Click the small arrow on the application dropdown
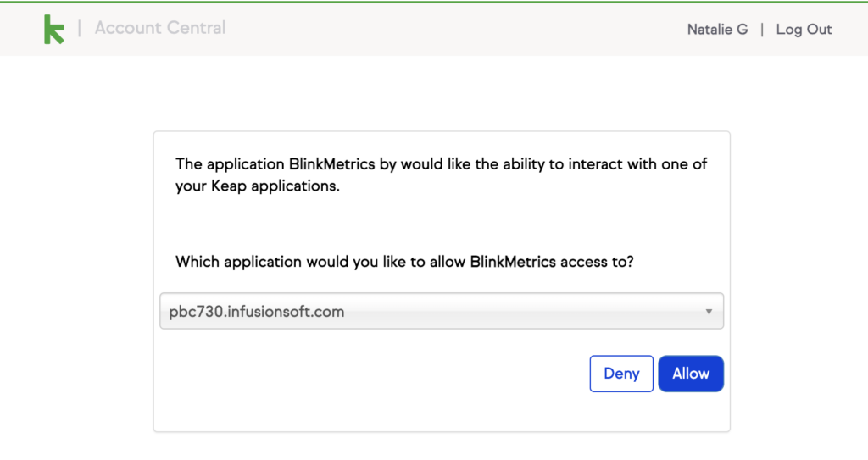Image resolution: width=868 pixels, height=460 pixels. point(709,312)
